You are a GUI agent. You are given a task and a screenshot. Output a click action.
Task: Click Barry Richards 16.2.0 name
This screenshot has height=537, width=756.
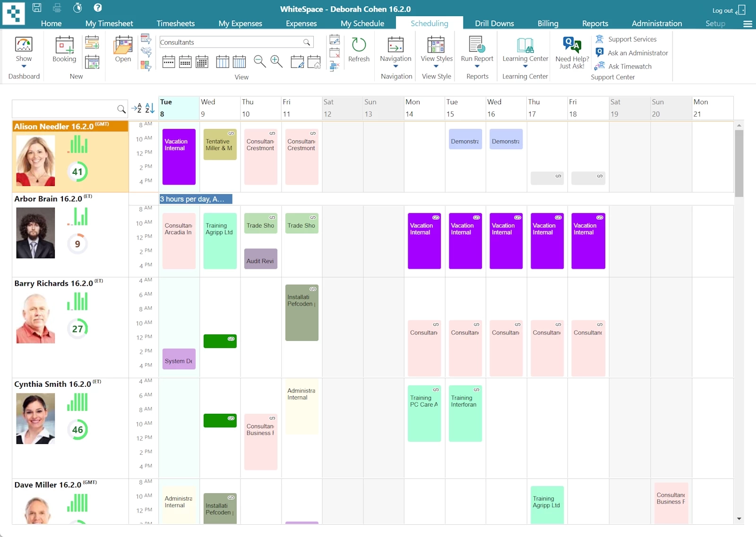pos(53,283)
